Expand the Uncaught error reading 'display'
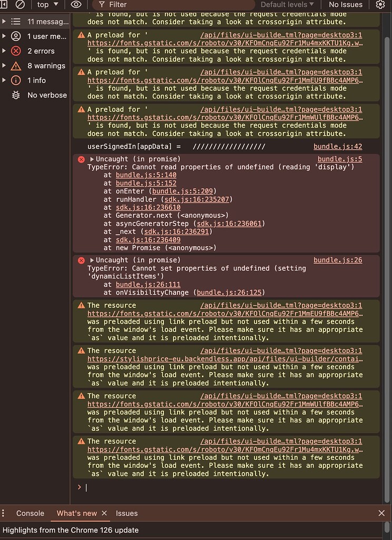Viewport: 392px width, 540px height. [92, 159]
